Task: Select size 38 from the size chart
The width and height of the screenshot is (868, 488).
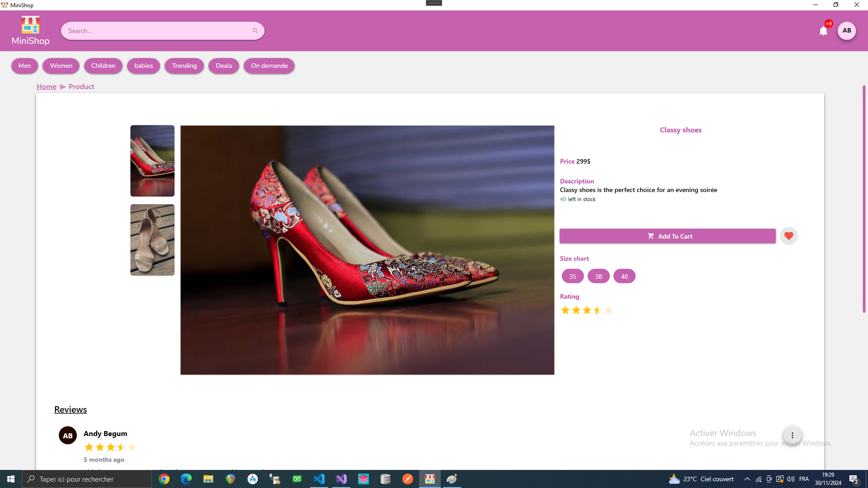Action: click(598, 276)
